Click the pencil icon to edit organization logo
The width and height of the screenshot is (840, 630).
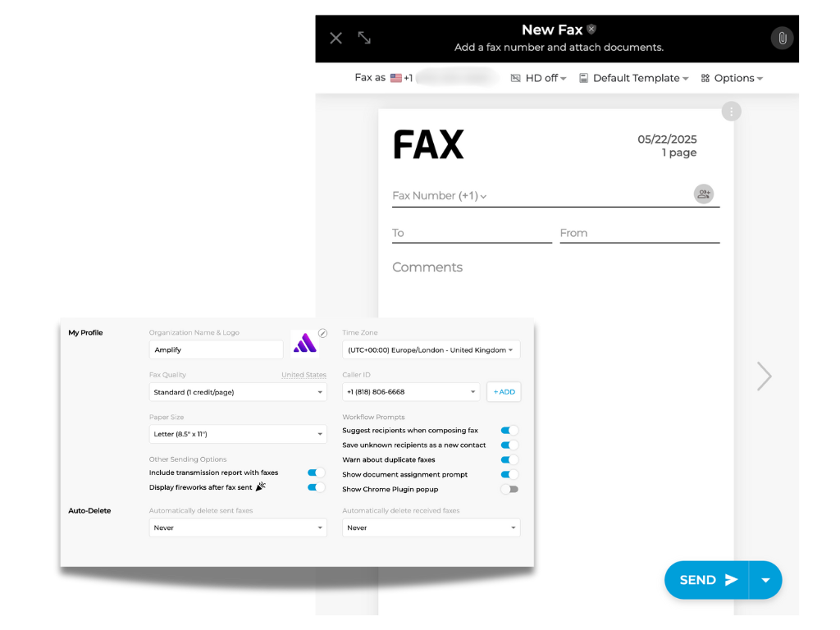tap(324, 332)
